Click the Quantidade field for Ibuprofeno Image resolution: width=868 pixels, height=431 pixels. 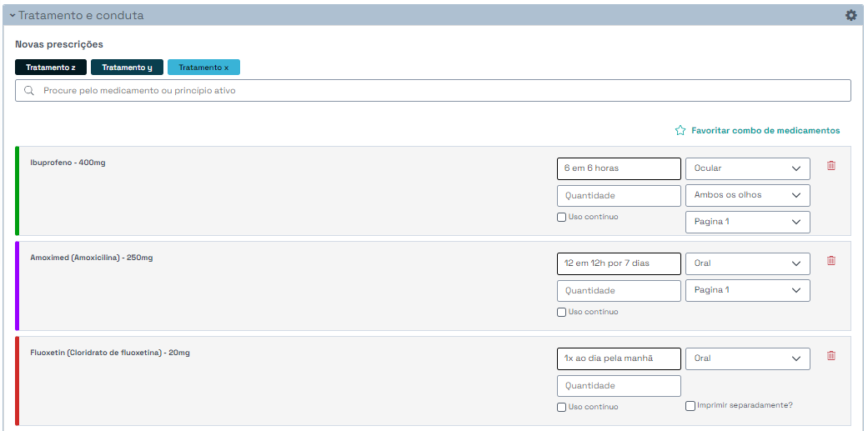pyautogui.click(x=619, y=196)
